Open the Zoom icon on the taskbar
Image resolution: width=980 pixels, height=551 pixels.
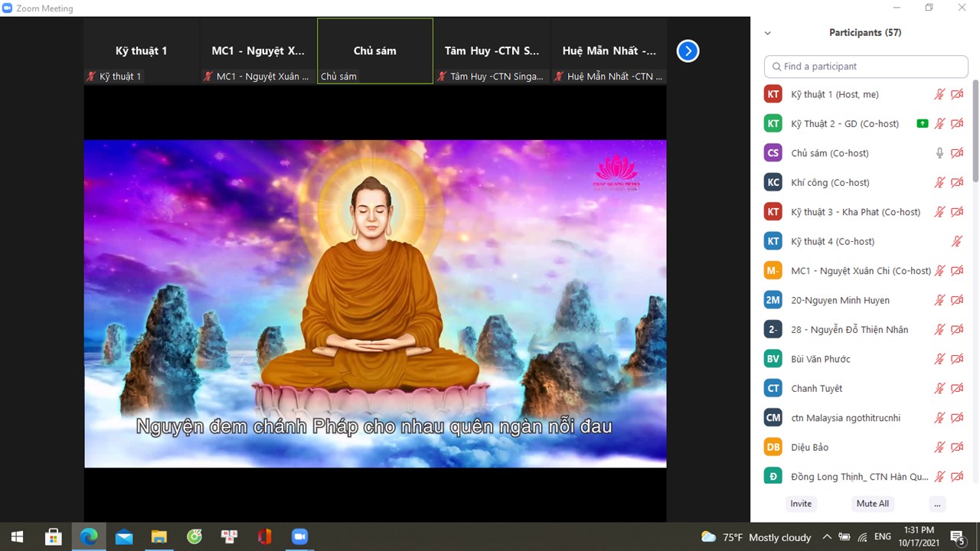[x=299, y=536]
